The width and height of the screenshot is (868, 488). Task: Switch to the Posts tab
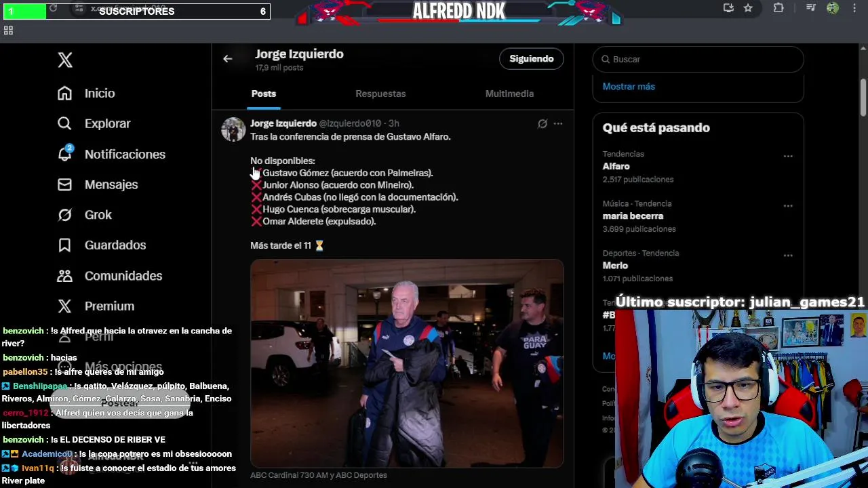click(264, 94)
